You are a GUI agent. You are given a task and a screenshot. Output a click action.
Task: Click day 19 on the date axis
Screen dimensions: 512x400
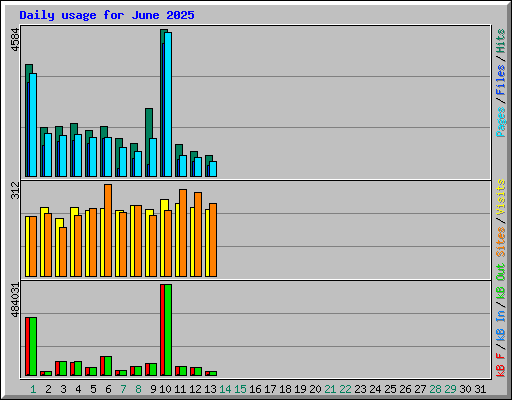pos(300,389)
